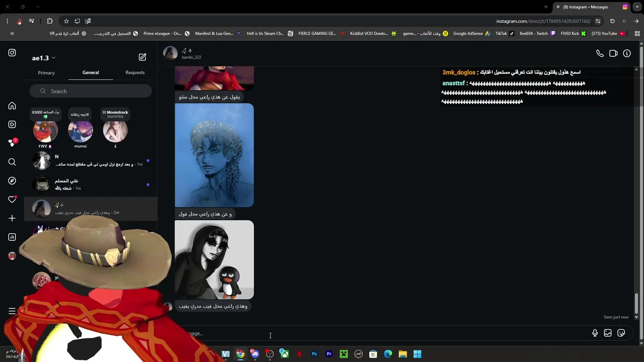The image size is (644, 362).
Task: Start an audio call with bambi_322
Action: click(600, 53)
